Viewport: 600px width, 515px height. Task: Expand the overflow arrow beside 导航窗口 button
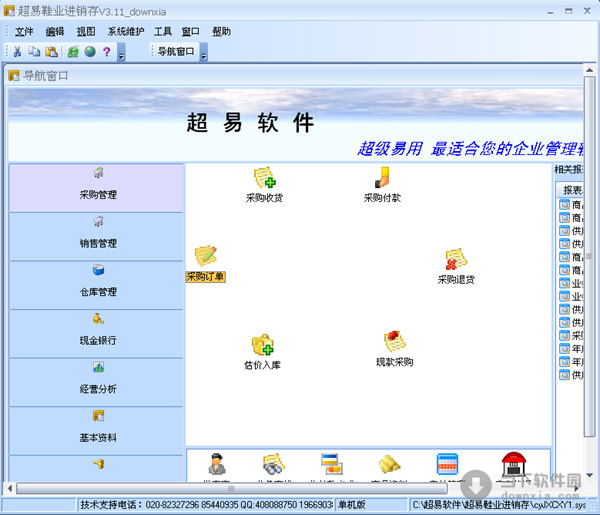point(204,52)
